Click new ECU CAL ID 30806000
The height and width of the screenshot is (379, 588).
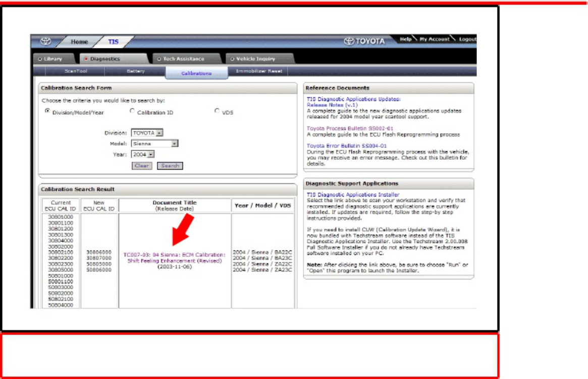99,253
